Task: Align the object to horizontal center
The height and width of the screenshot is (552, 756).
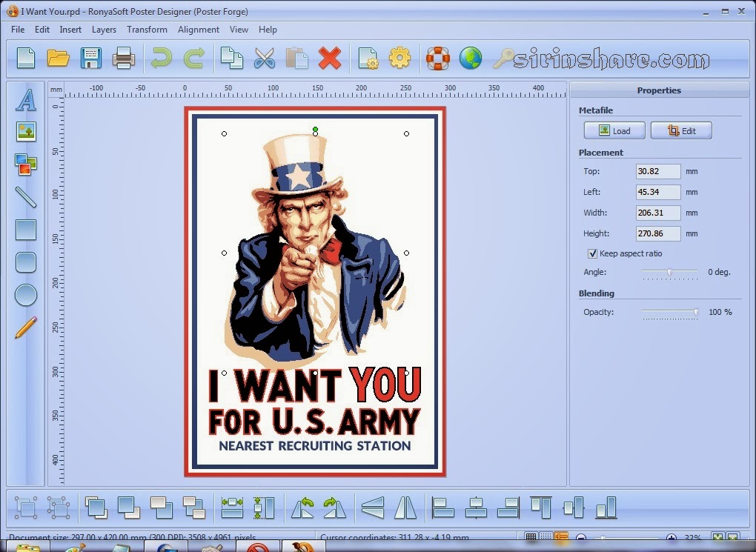Action: click(x=476, y=508)
